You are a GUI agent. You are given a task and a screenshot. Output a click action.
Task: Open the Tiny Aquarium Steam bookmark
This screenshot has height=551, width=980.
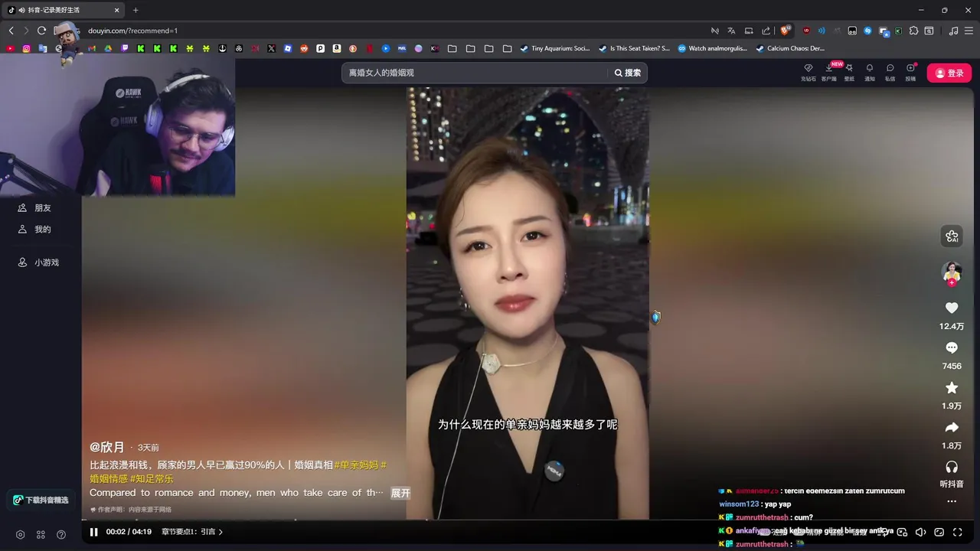coord(554,48)
